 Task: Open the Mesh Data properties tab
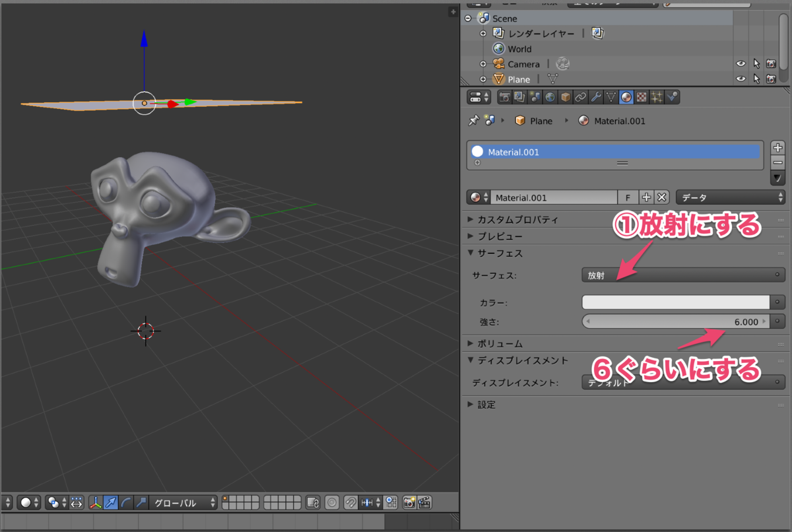tap(611, 97)
